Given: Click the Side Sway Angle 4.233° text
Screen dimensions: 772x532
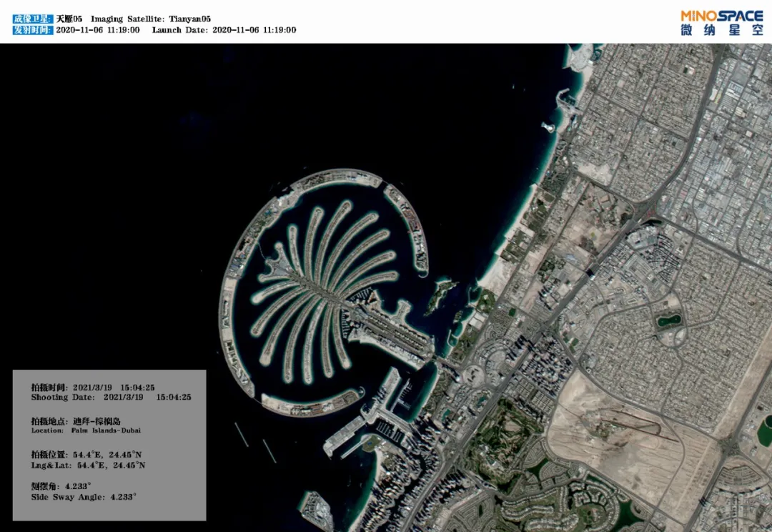Looking at the screenshot, I should point(84,497).
